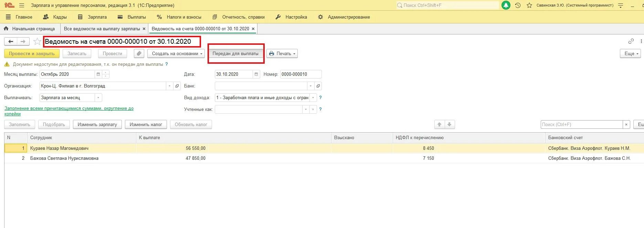Open the 1C main menu logo

(x=10, y=5)
